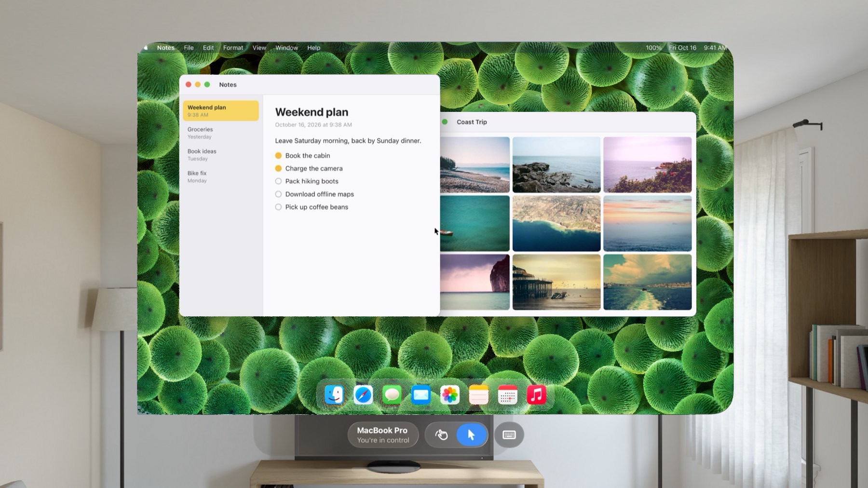Click the MacBook Pro control status button

tap(383, 434)
